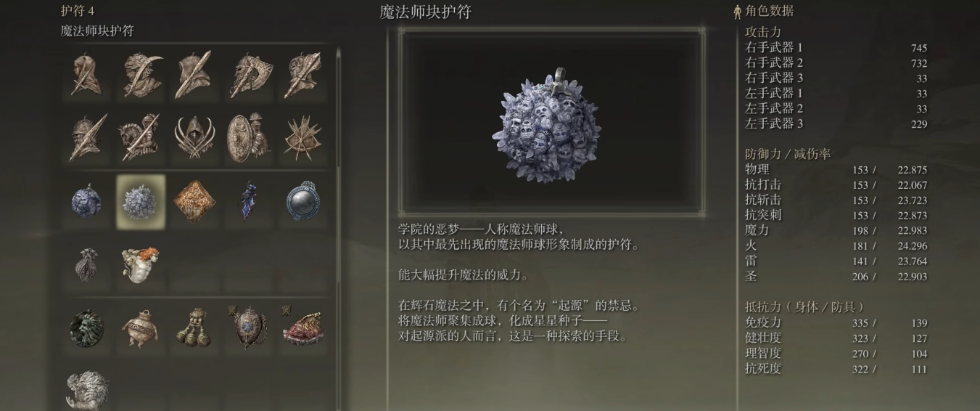This screenshot has height=411, width=980.
Task: Select the red-haired figure talisman
Action: (x=141, y=264)
